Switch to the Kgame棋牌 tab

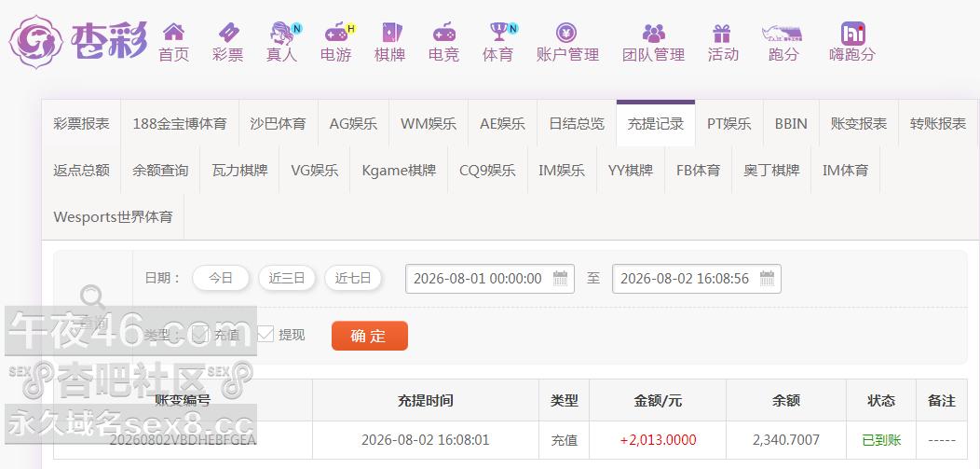399,170
